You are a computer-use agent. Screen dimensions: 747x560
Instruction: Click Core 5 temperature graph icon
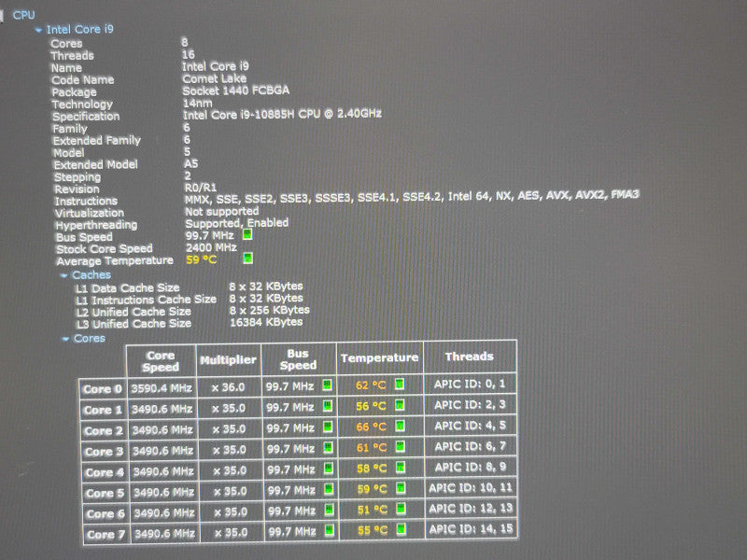(x=402, y=488)
